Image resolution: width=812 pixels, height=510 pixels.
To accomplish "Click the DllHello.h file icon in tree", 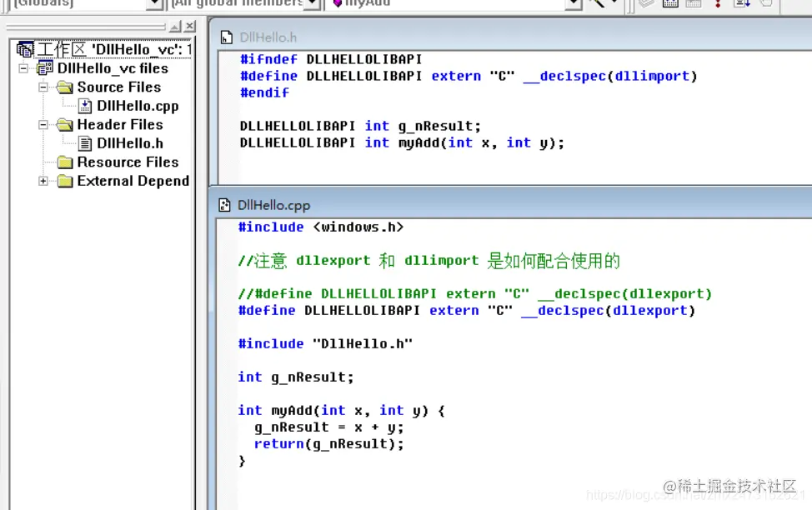I will tap(85, 143).
